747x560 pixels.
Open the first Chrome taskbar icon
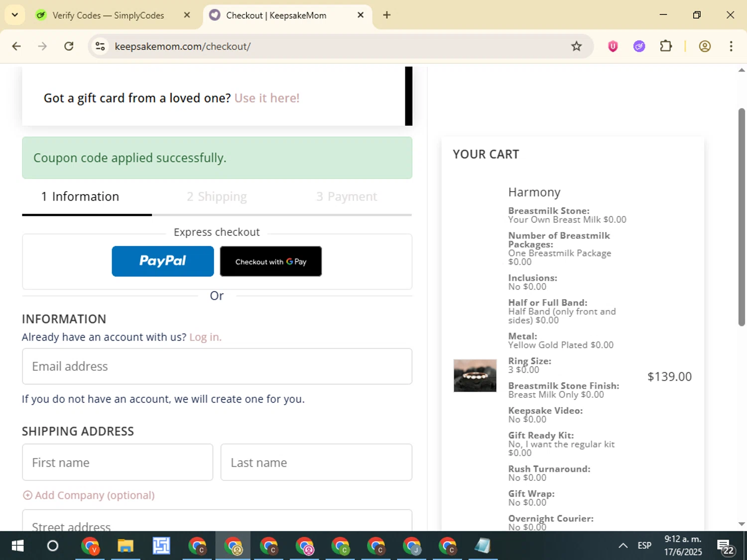pyautogui.click(x=90, y=546)
